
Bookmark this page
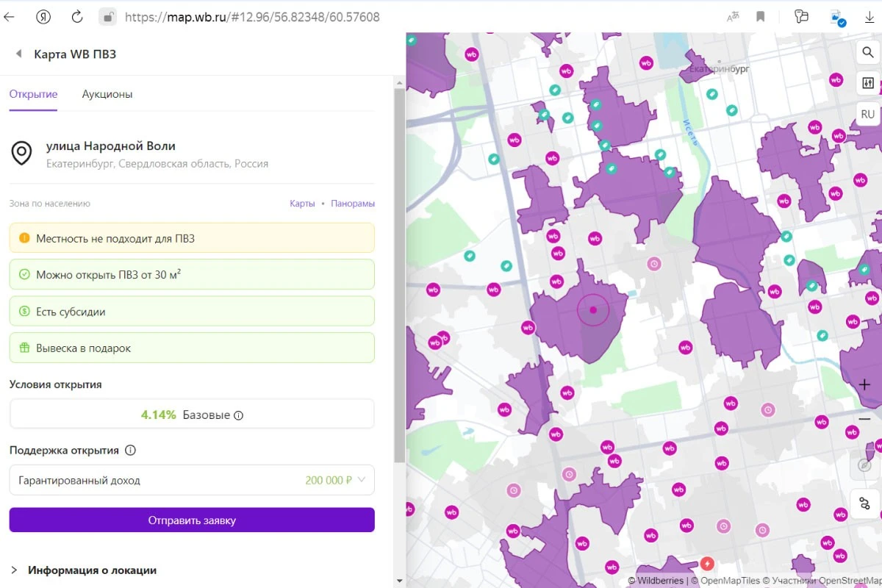pos(761,16)
